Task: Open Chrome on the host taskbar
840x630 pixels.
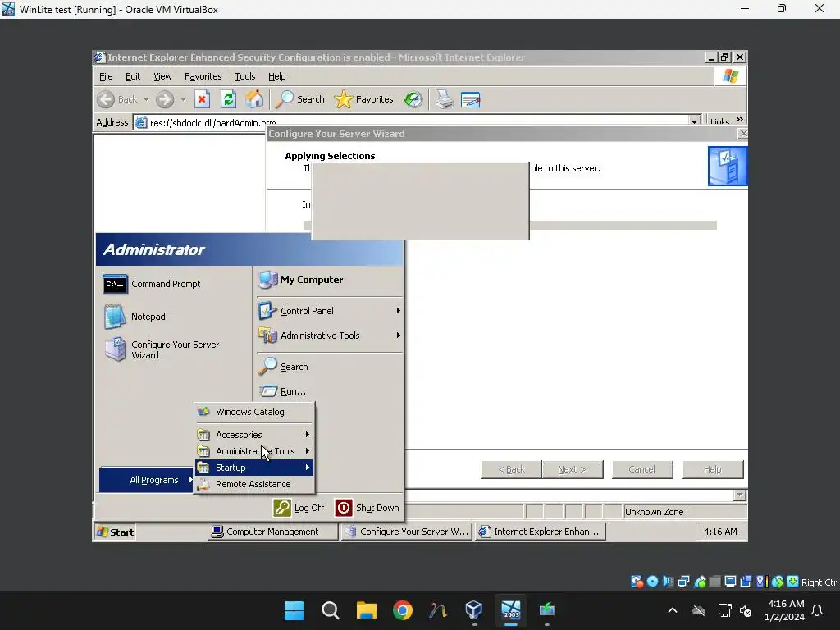Action: point(402,610)
